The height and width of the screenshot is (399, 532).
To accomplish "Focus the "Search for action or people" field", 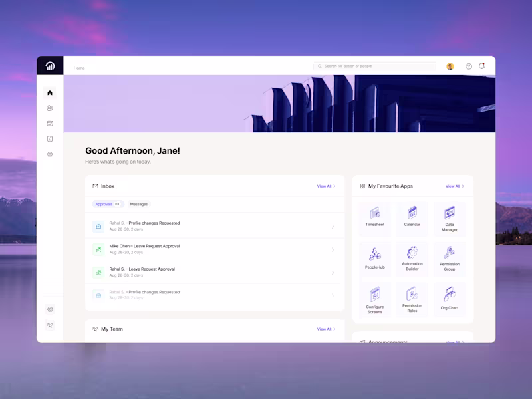I will coord(374,66).
